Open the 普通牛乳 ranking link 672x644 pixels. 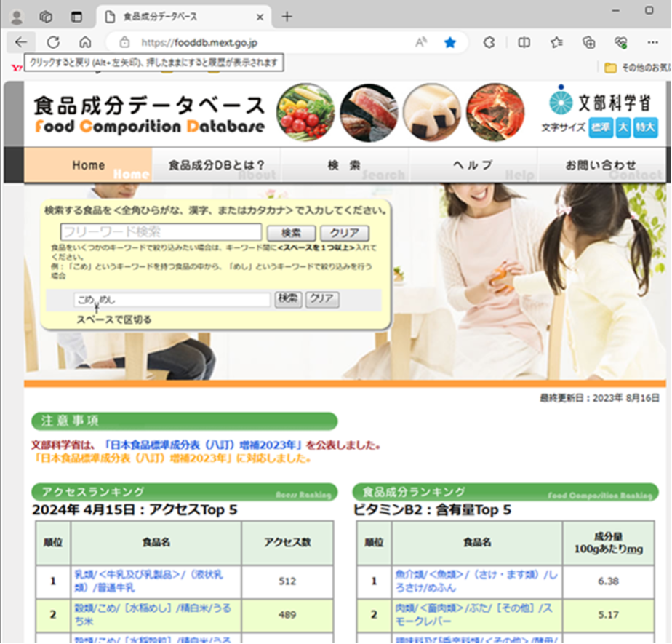coord(148,581)
